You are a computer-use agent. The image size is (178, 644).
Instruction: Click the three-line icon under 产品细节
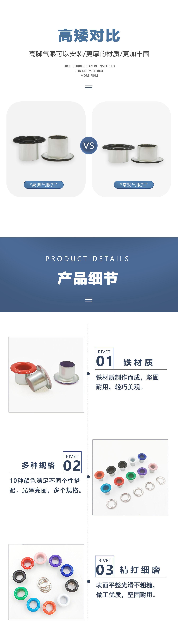click(89, 299)
